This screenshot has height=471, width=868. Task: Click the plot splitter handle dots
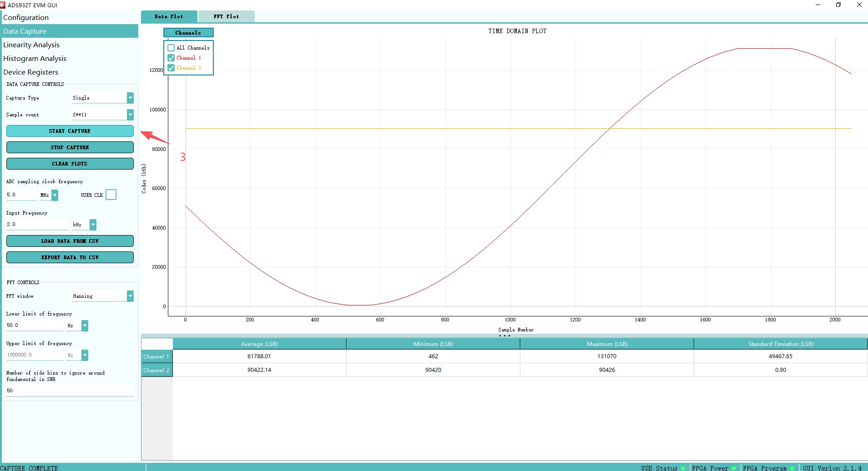point(505,336)
